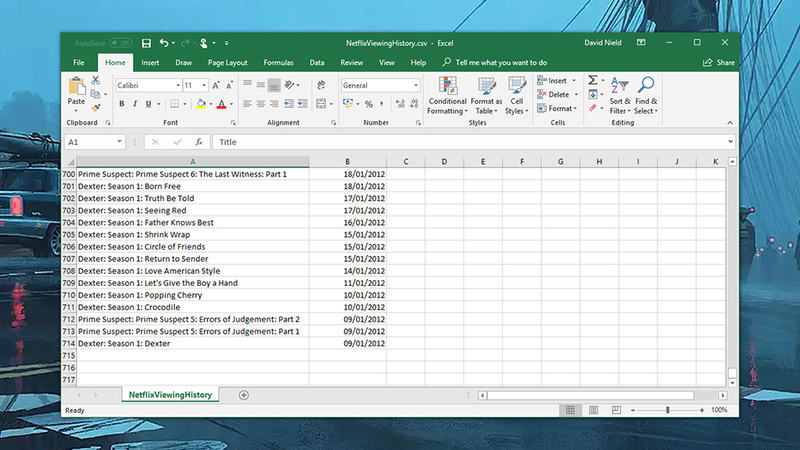Align text left in cell
800x450 pixels.
coord(247,104)
